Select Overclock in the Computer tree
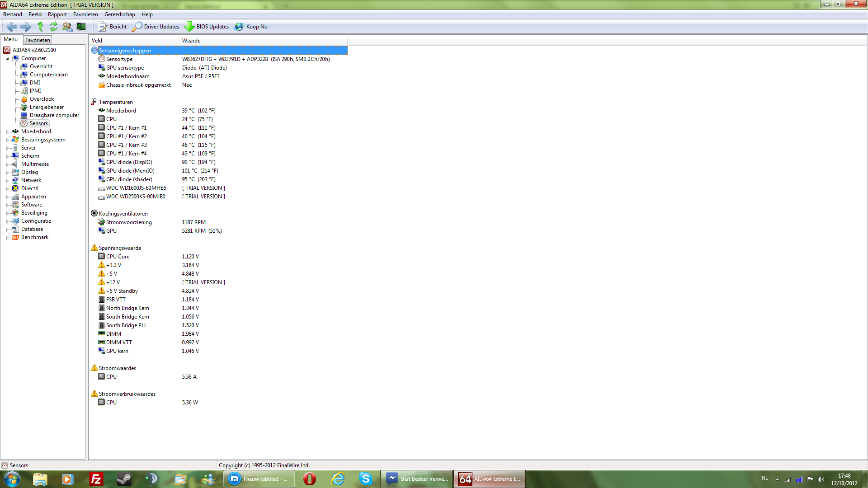 pyautogui.click(x=42, y=99)
